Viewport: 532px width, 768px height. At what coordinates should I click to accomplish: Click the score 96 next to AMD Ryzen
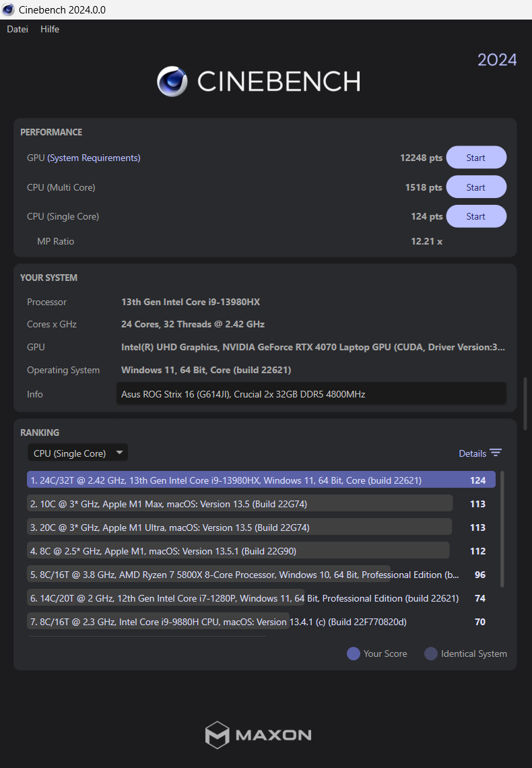click(480, 574)
